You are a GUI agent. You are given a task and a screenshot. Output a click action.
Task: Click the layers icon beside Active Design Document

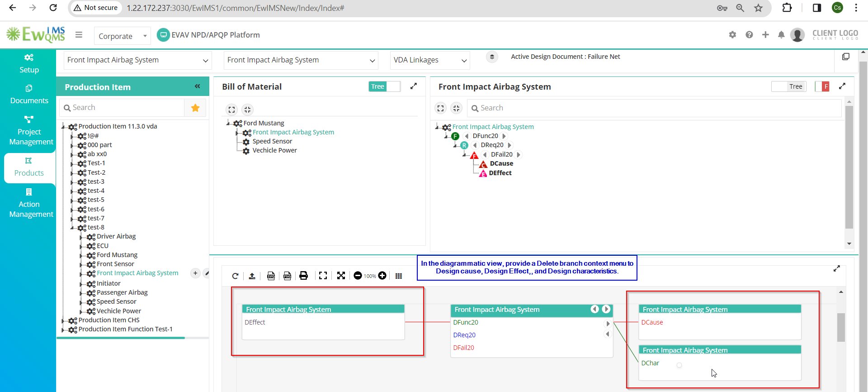[492, 57]
